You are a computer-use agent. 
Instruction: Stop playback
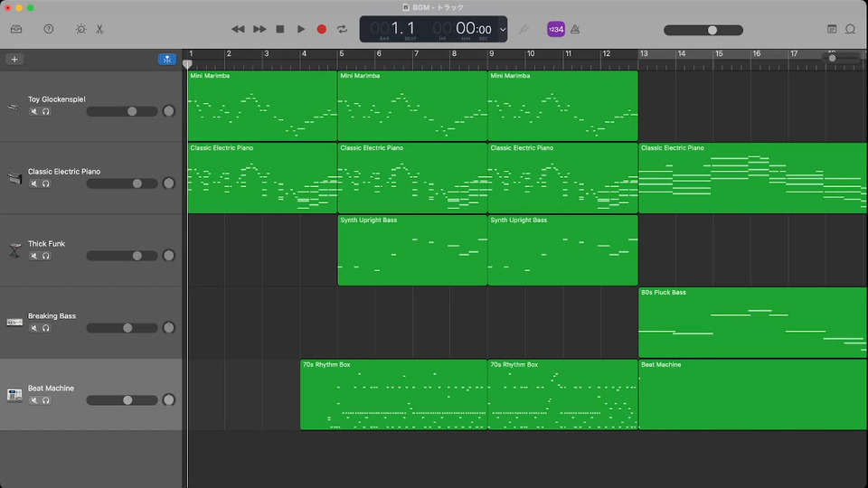tap(280, 29)
